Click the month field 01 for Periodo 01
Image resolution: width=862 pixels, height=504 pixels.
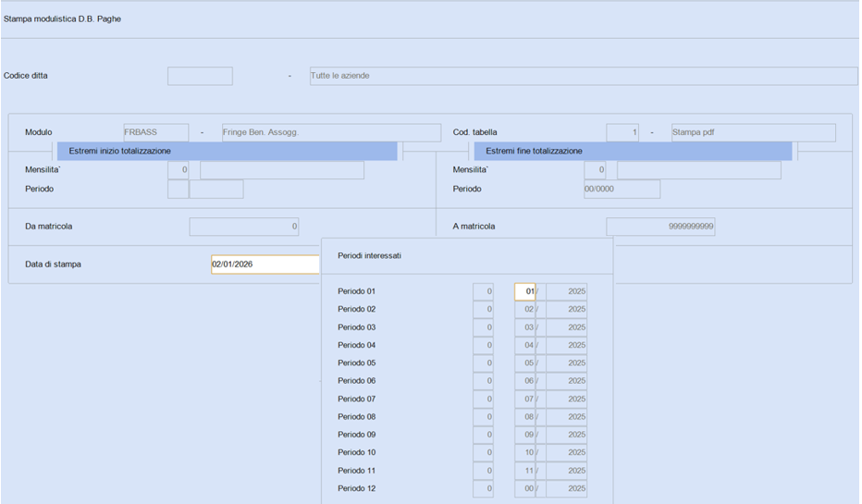click(525, 291)
